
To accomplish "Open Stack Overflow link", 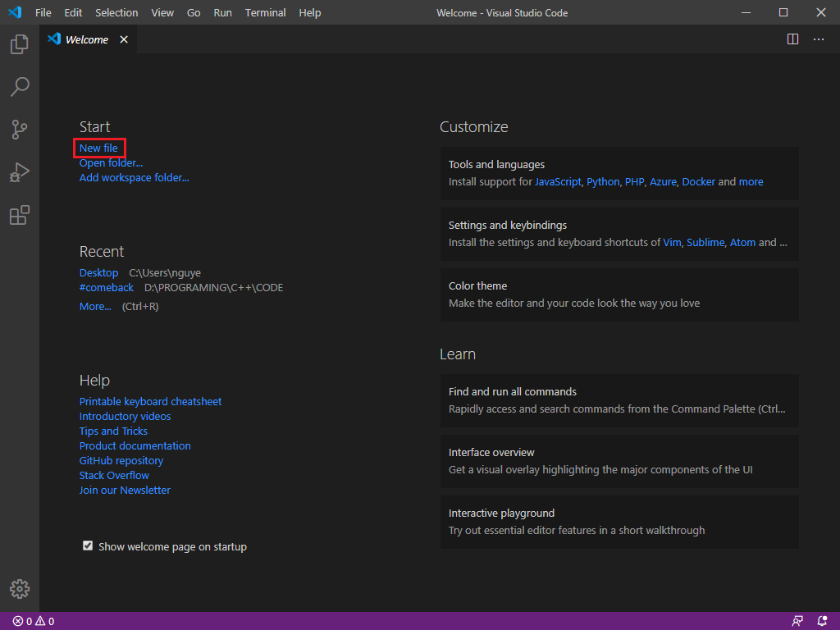I will 114,475.
